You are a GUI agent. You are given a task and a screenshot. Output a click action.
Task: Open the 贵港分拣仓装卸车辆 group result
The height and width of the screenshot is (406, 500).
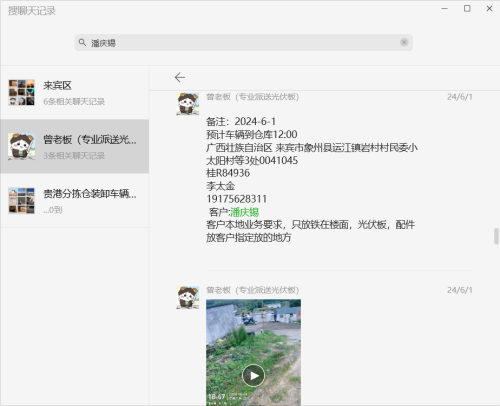[75, 201]
